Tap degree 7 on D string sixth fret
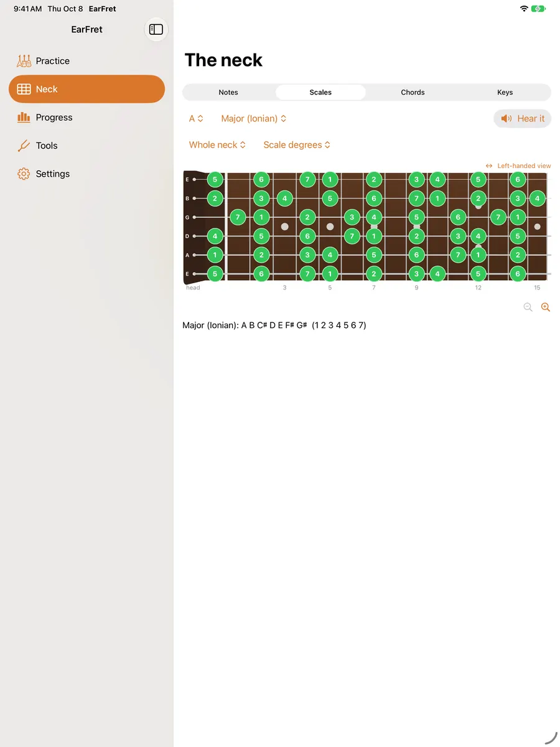The height and width of the screenshot is (747, 560). pos(352,236)
